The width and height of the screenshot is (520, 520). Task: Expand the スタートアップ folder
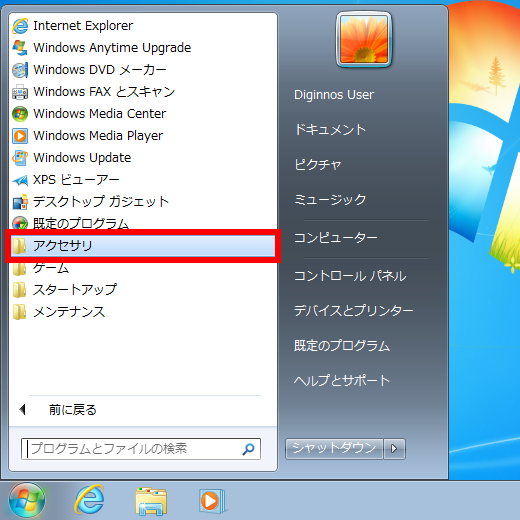(x=143, y=290)
